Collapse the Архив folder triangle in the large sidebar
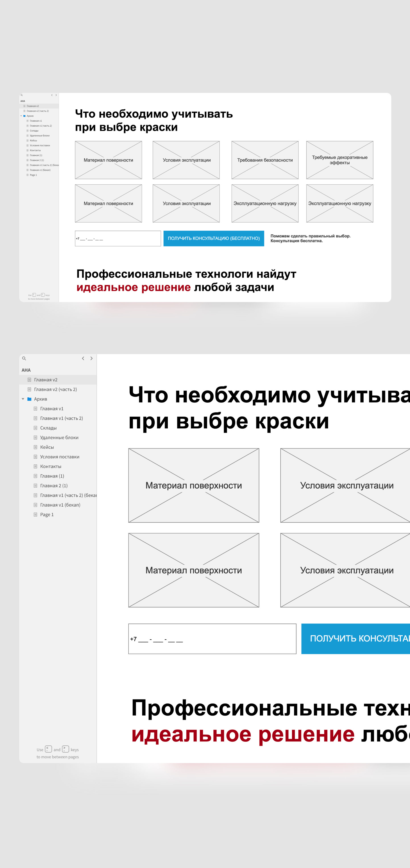Viewport: 410px width, 868px height. [23, 399]
